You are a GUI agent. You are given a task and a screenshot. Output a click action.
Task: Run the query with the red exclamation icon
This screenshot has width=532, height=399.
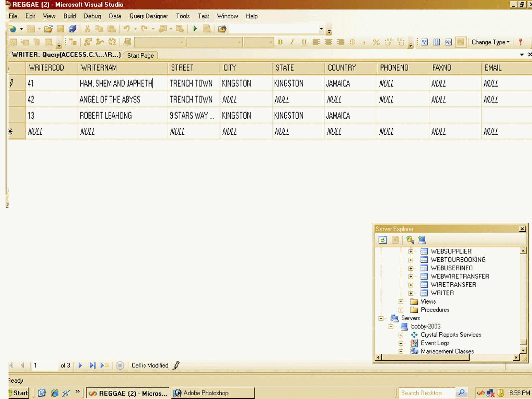(521, 42)
